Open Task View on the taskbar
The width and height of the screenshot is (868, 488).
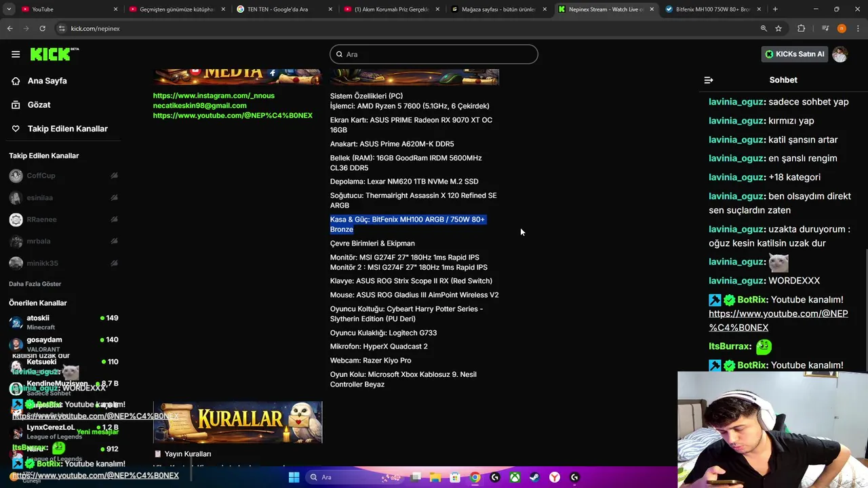(x=416, y=477)
